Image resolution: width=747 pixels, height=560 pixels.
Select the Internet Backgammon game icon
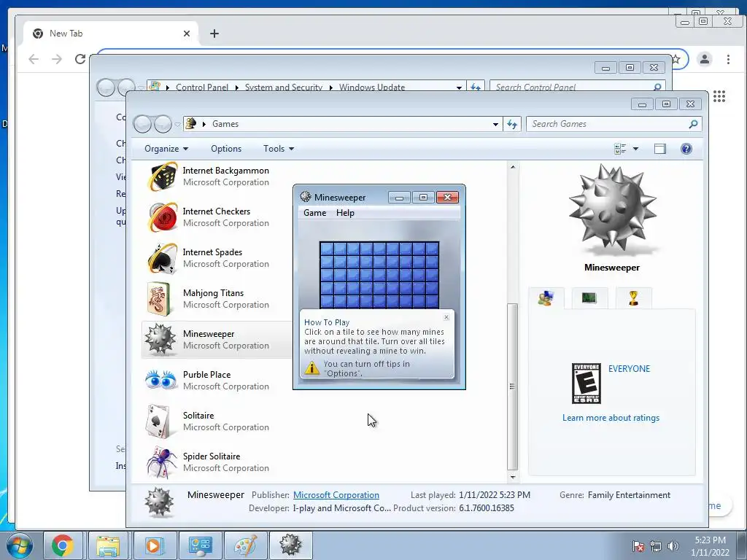(x=161, y=176)
